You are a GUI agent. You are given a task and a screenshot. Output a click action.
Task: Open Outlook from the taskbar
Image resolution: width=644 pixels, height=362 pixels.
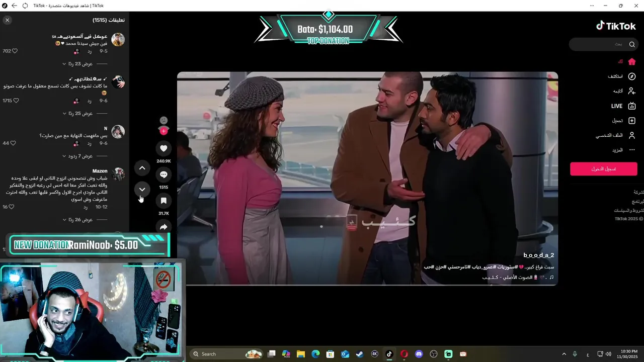coord(345,354)
